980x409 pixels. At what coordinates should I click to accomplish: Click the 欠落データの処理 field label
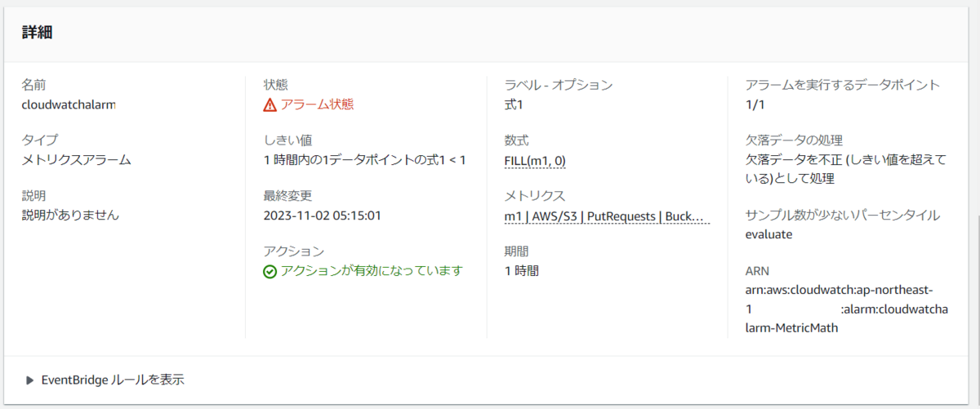(794, 140)
